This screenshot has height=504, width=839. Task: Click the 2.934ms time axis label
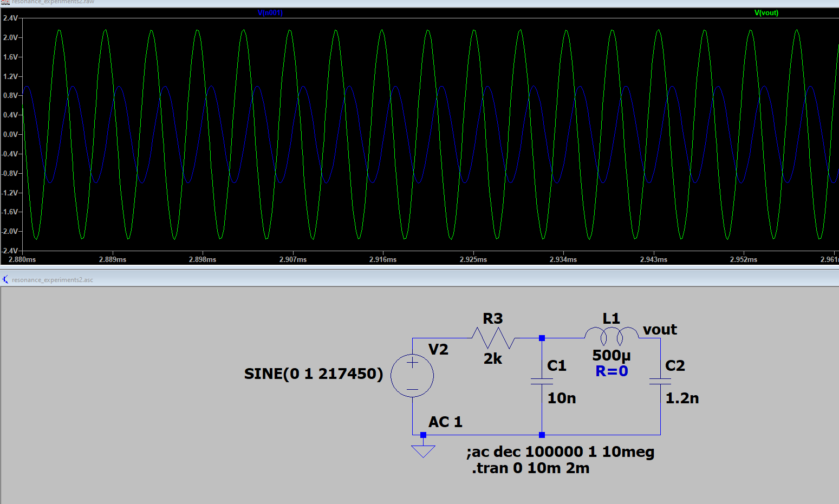(x=563, y=259)
